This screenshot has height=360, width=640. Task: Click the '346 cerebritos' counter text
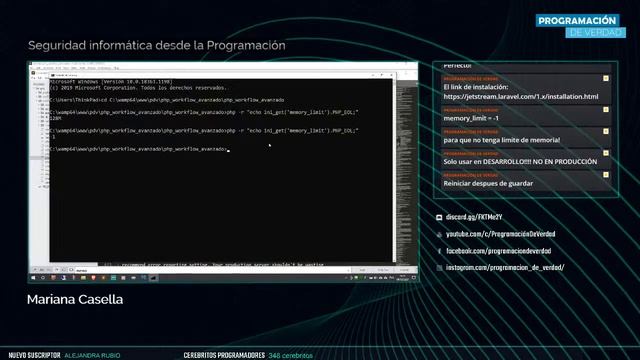point(291,356)
